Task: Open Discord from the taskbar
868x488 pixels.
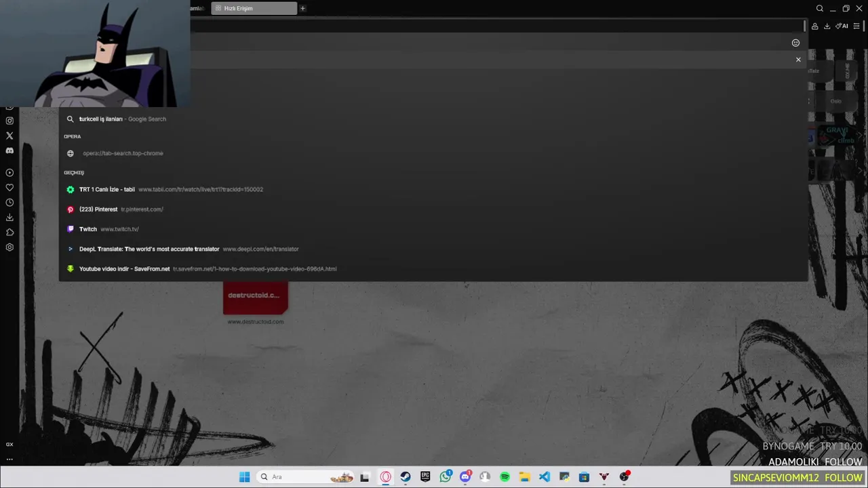Action: click(x=465, y=477)
